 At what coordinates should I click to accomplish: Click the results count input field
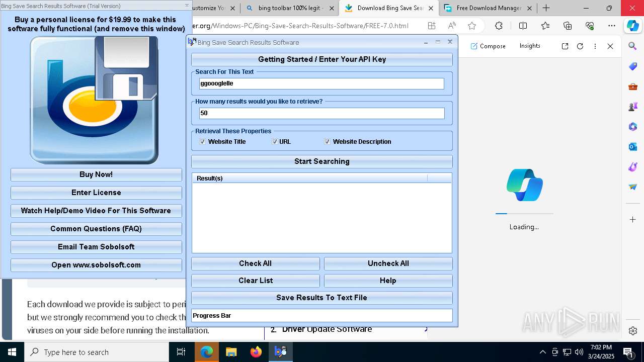pyautogui.click(x=321, y=113)
